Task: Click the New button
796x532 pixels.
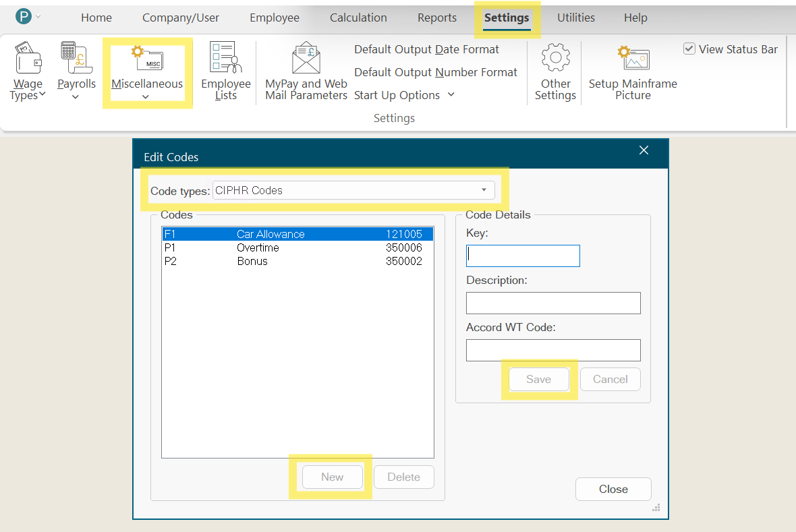Action: 333,477
